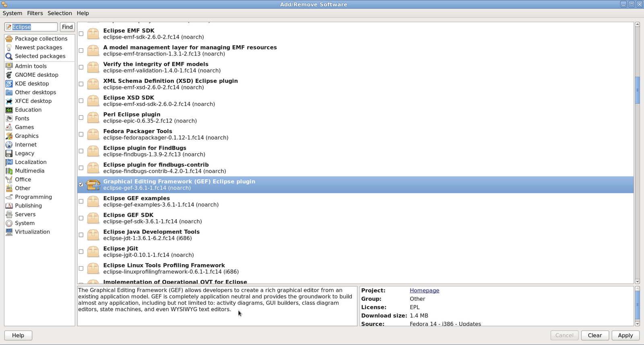Select Eclipse plugin for findbugs-contrib row

coord(355,168)
